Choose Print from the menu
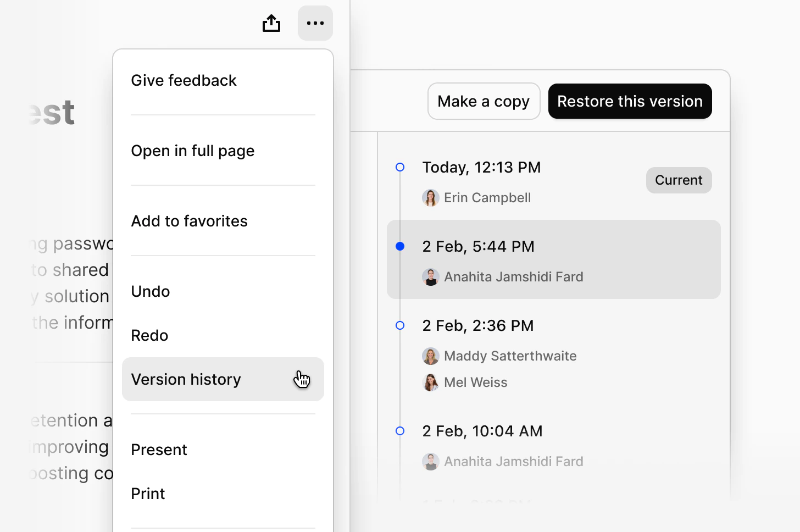This screenshot has height=532, width=800. click(223, 494)
